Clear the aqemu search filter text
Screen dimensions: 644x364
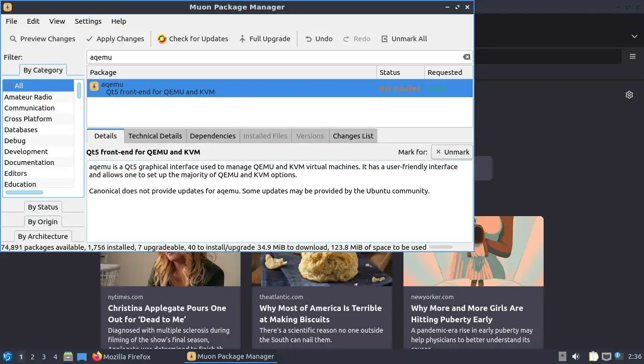pos(466,57)
